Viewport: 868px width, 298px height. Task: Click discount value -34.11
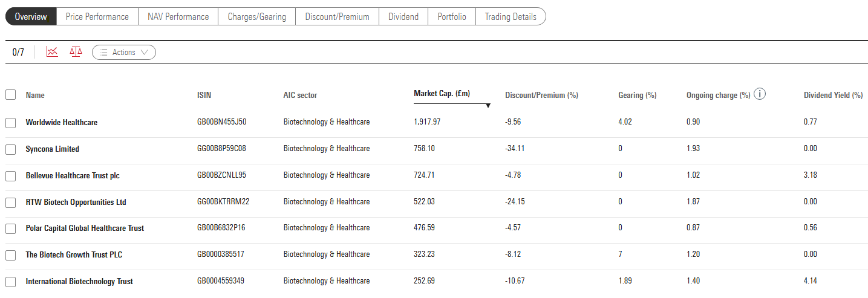(x=515, y=148)
